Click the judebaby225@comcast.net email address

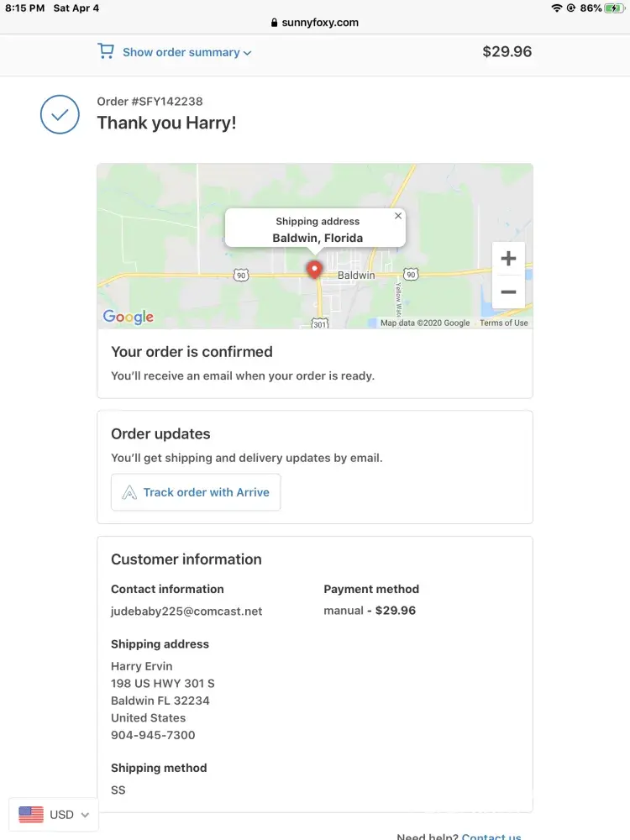click(x=186, y=612)
